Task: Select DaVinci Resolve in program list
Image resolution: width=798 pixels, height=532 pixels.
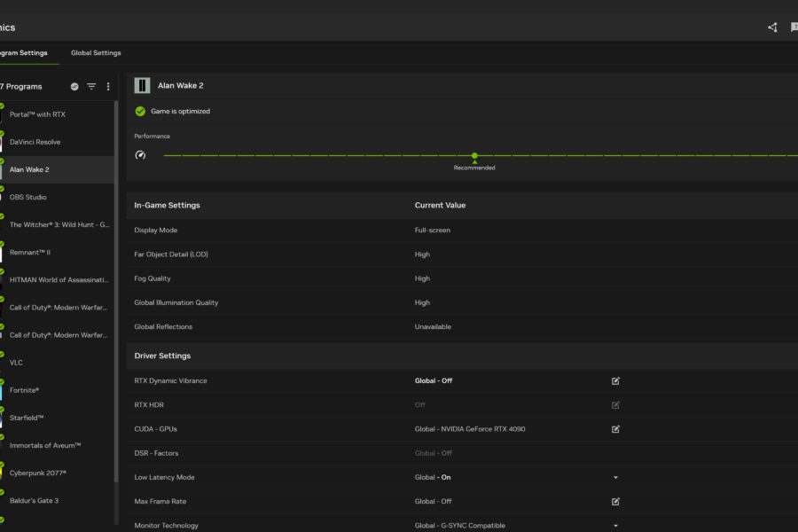Action: pyautogui.click(x=57, y=142)
